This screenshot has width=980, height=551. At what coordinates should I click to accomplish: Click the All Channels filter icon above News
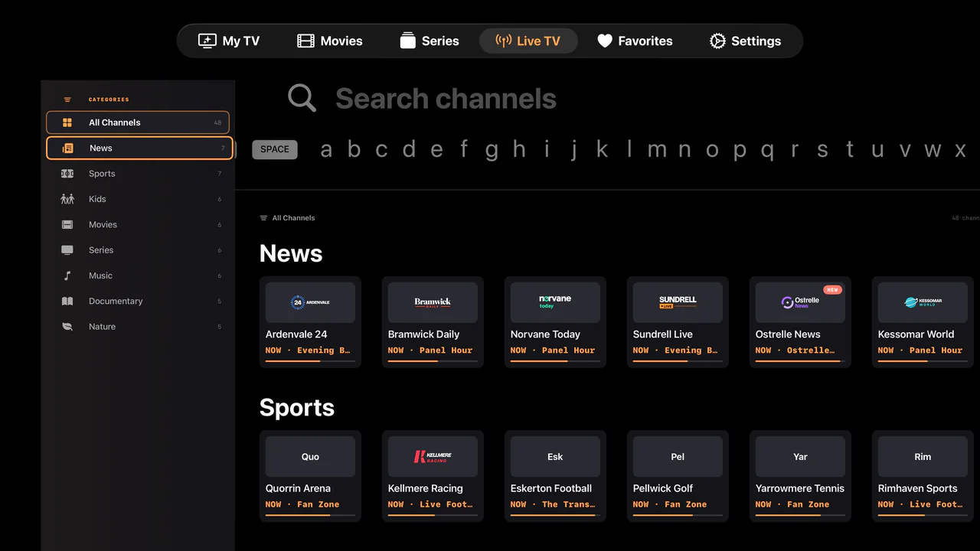[x=263, y=218]
